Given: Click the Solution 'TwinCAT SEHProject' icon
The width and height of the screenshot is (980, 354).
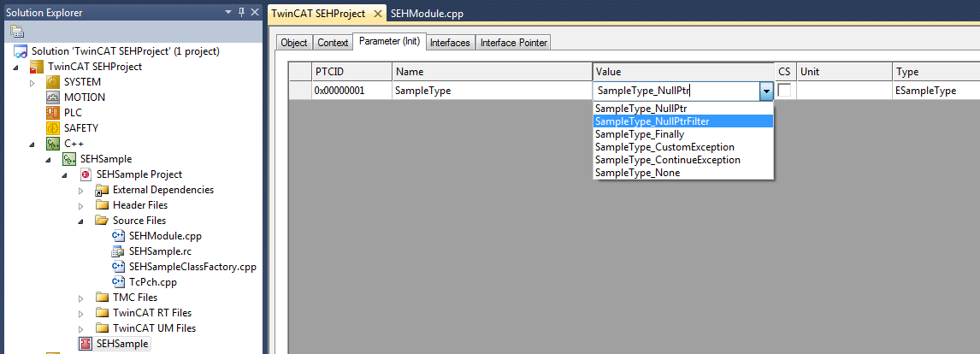Looking at the screenshot, I should pyautogui.click(x=21, y=51).
